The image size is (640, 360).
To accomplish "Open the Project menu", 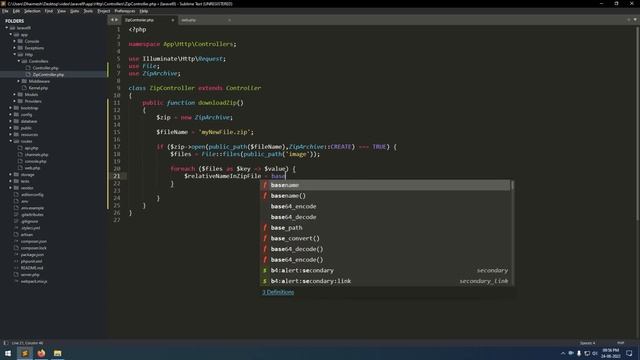I will [x=104, y=11].
